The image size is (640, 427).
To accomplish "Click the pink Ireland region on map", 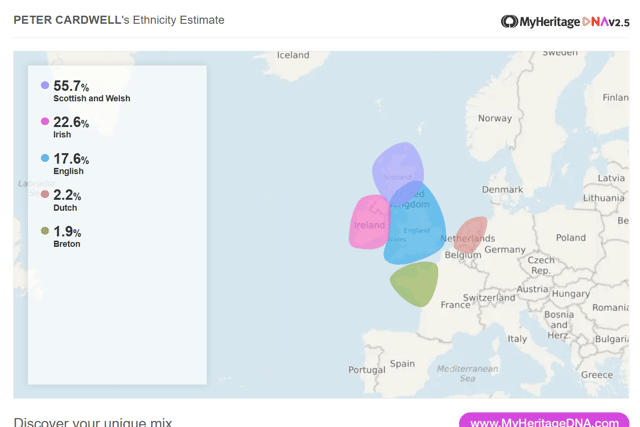I will 367,222.
